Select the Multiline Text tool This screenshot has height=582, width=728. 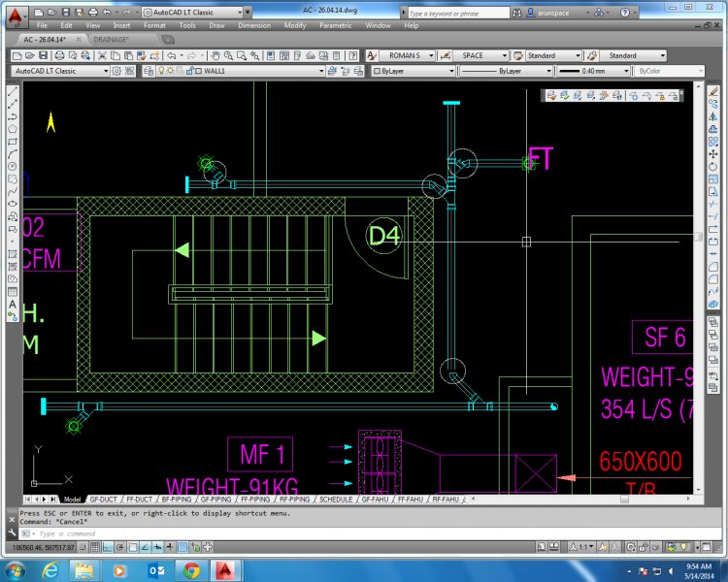[x=13, y=304]
